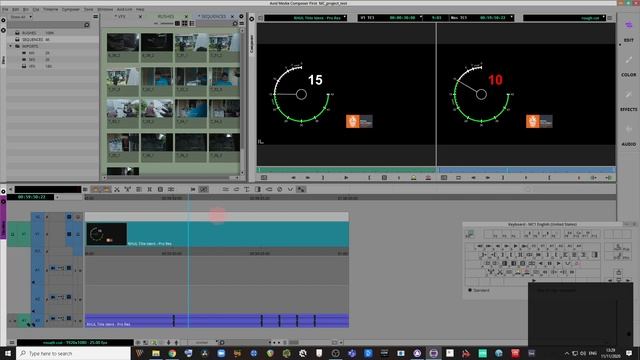Switch bin to text list view
Viewport: 640px width, 360px height.
tap(177, 24)
